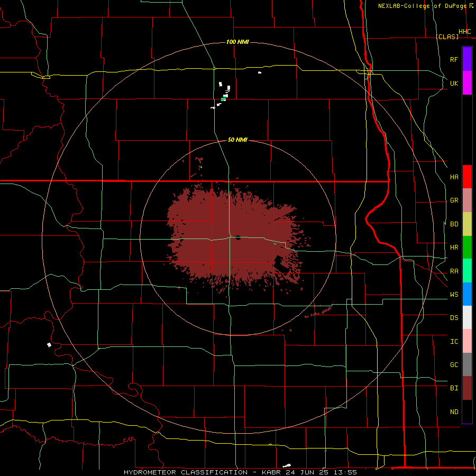Click the purple RF legend color swatch
This screenshot has width=476, height=476.
click(467, 59)
